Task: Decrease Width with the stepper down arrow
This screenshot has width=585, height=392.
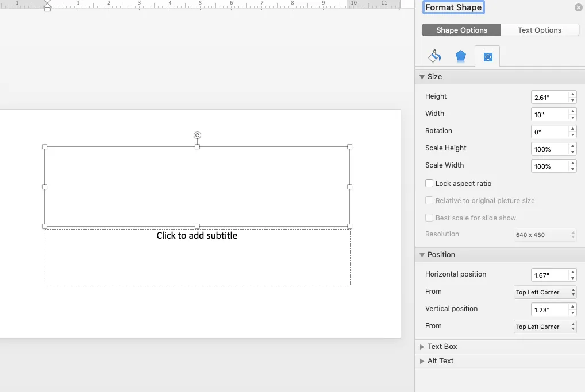Action: point(573,118)
